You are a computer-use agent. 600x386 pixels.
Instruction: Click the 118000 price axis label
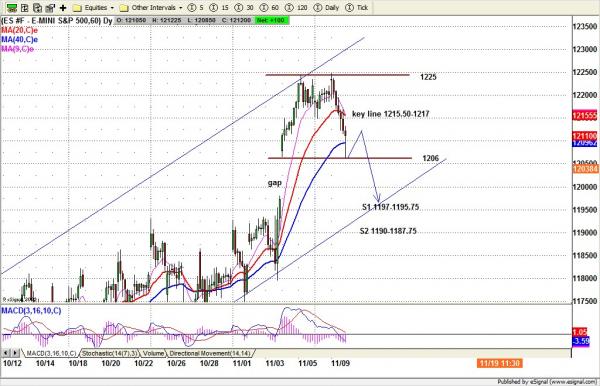click(585, 279)
